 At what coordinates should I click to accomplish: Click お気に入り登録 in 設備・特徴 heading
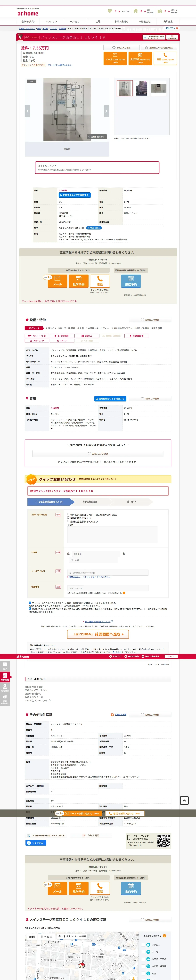(x=150, y=320)
